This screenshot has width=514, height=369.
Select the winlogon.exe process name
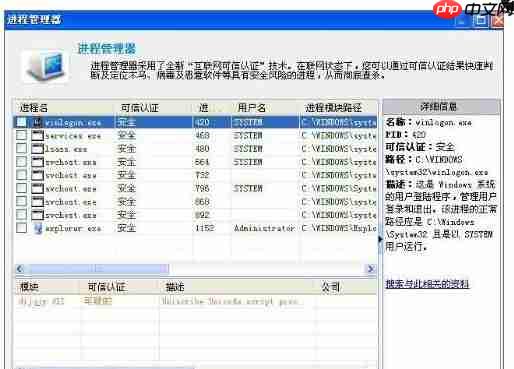73,123
